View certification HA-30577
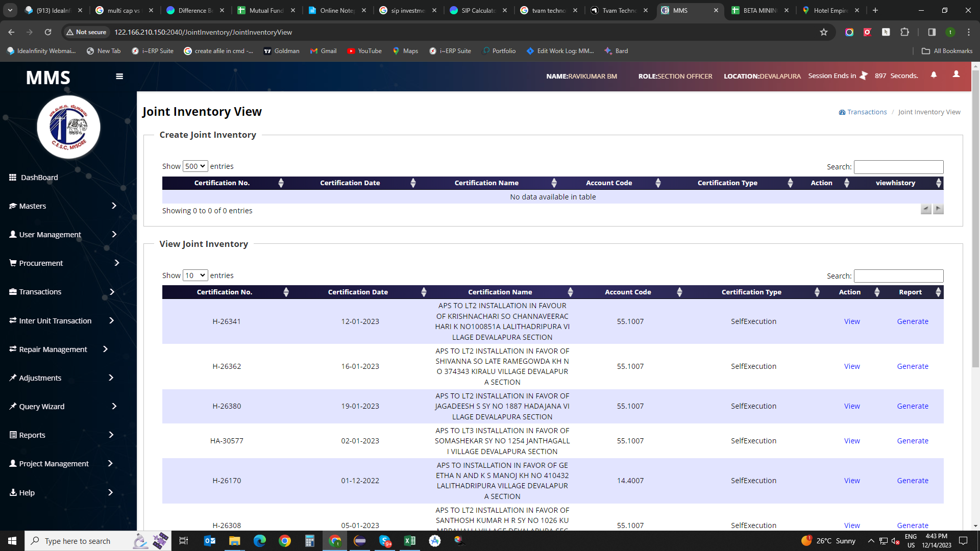The height and width of the screenshot is (551, 980). [x=852, y=441]
